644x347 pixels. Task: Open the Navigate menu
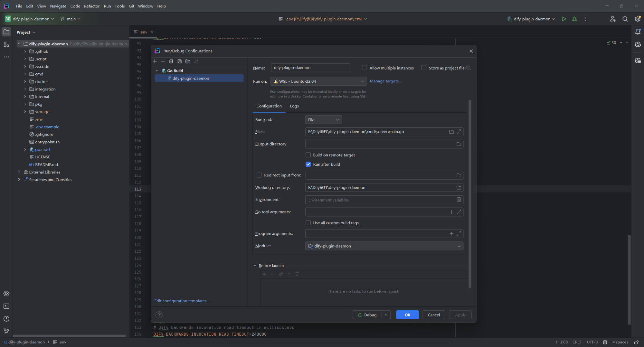(58, 6)
